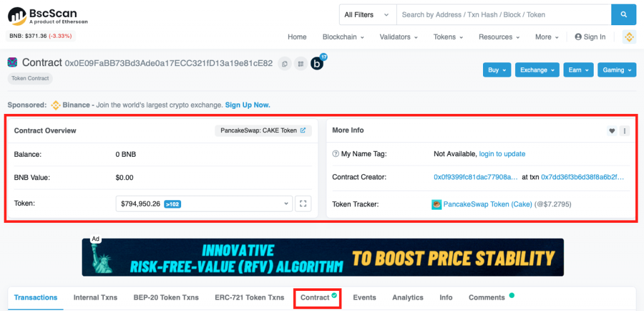Expand the Token holdings $794,950.26 dropdown
The image size is (644, 311).
(x=204, y=203)
